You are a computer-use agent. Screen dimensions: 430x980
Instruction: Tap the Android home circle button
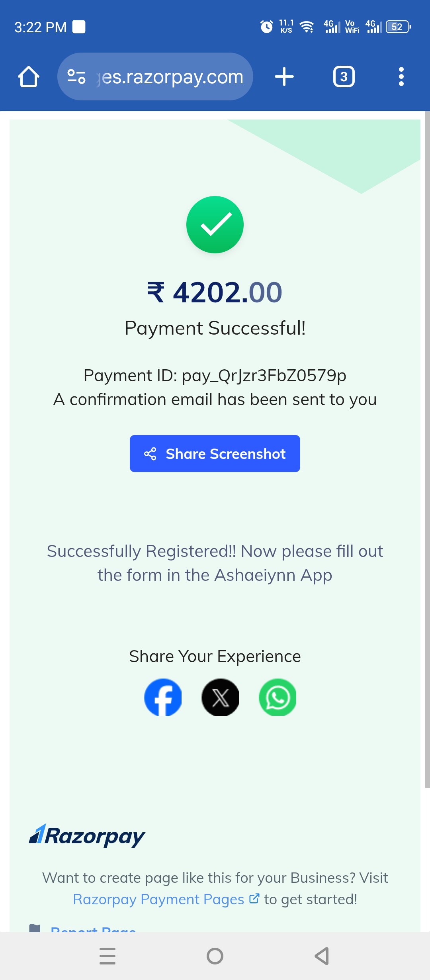point(215,956)
